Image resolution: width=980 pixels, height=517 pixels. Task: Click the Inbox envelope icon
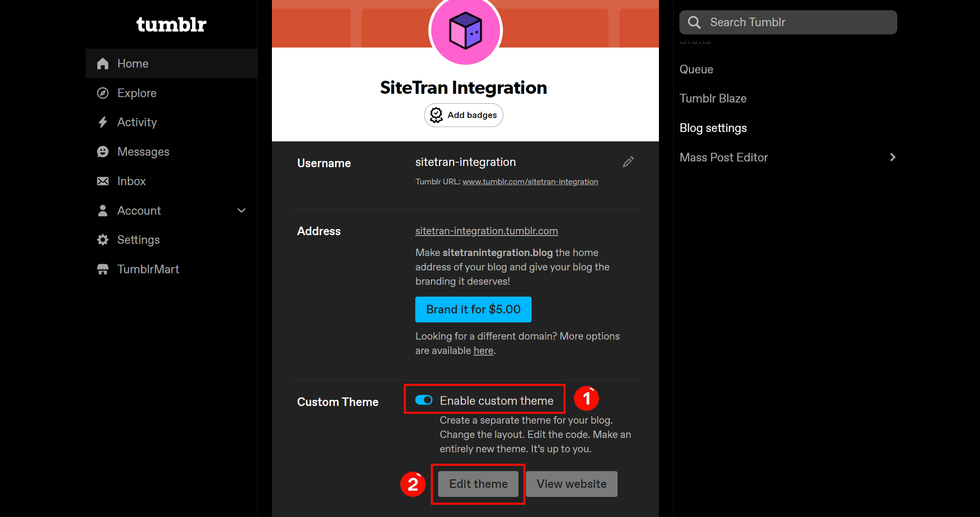(x=103, y=181)
